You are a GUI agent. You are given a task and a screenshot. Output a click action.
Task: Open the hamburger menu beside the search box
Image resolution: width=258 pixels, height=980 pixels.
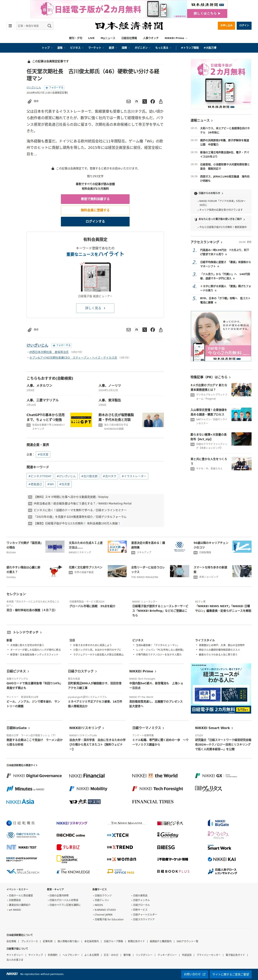[10, 26]
